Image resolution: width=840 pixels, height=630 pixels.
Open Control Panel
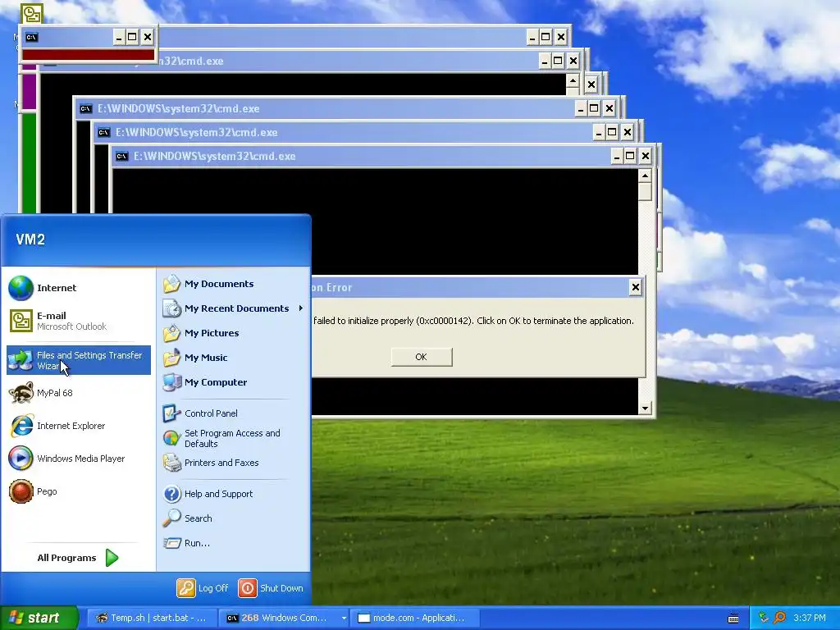233,413
